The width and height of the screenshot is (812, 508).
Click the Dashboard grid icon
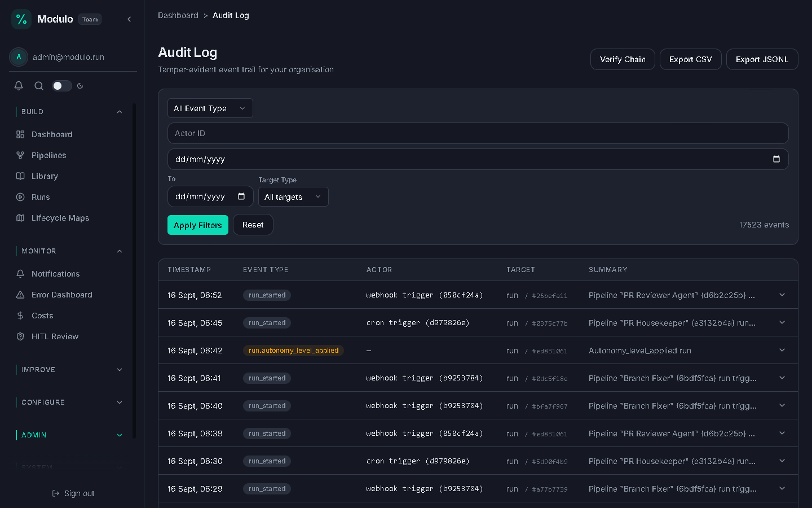tap(20, 134)
